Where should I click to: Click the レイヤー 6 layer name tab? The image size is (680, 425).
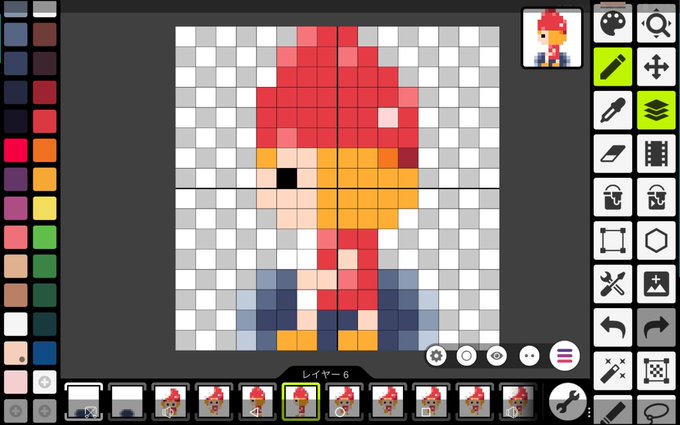[x=325, y=374]
